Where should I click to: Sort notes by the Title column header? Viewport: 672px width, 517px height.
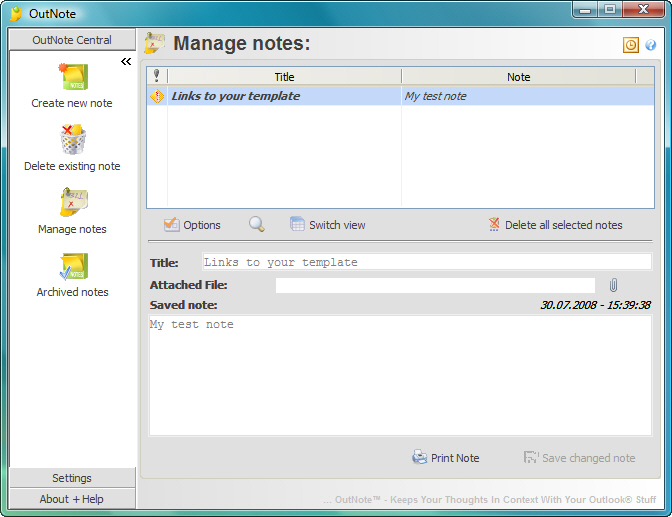pos(284,77)
